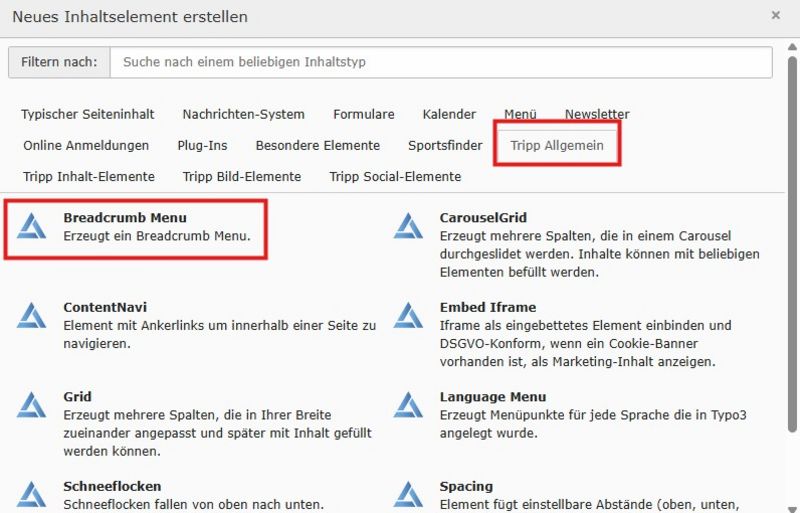Switch to the Online Anmeldungen tab
Image resolution: width=800 pixels, height=513 pixels.
click(x=86, y=146)
